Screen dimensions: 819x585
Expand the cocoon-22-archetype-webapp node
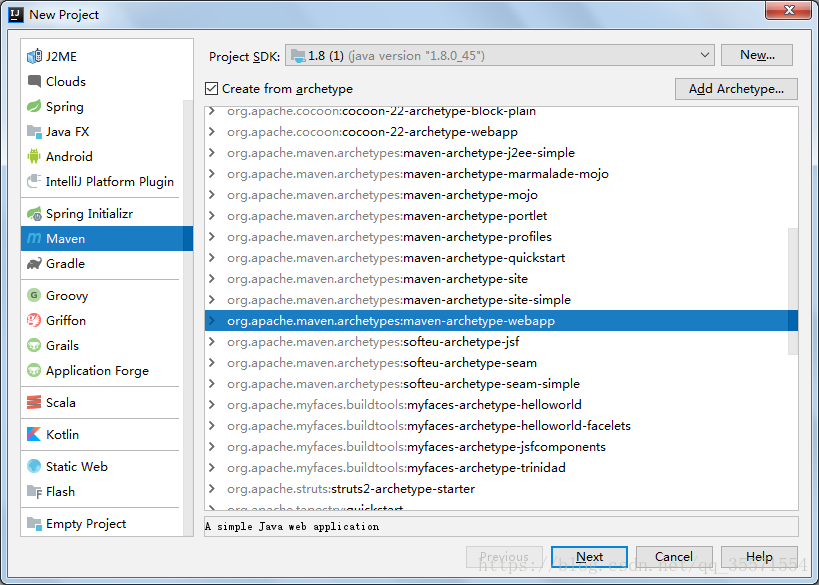click(212, 132)
